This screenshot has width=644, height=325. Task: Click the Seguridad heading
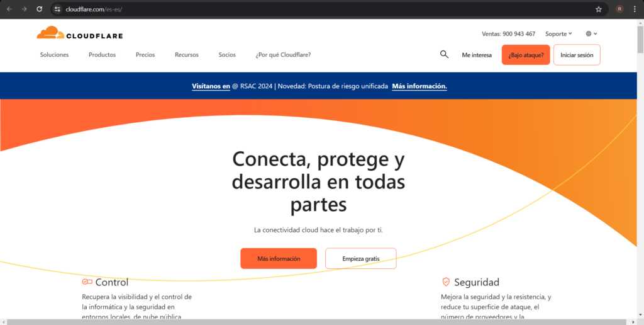tap(477, 282)
